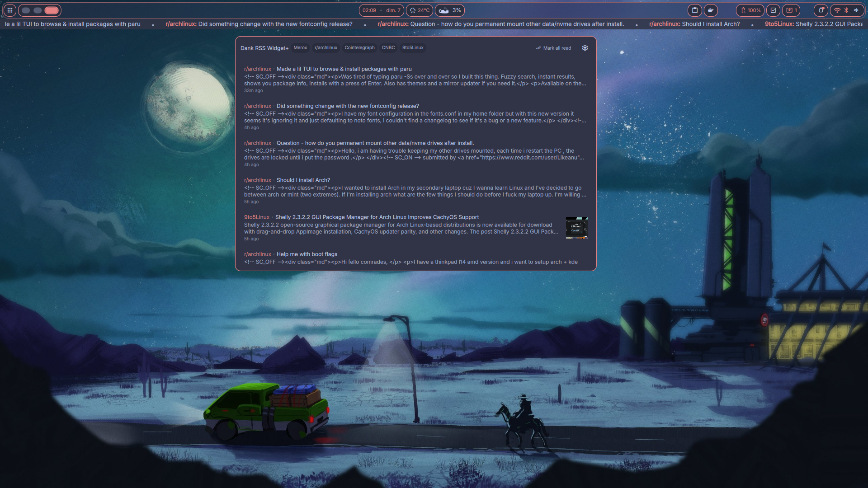Switch to the second workspace indicator

click(38, 10)
